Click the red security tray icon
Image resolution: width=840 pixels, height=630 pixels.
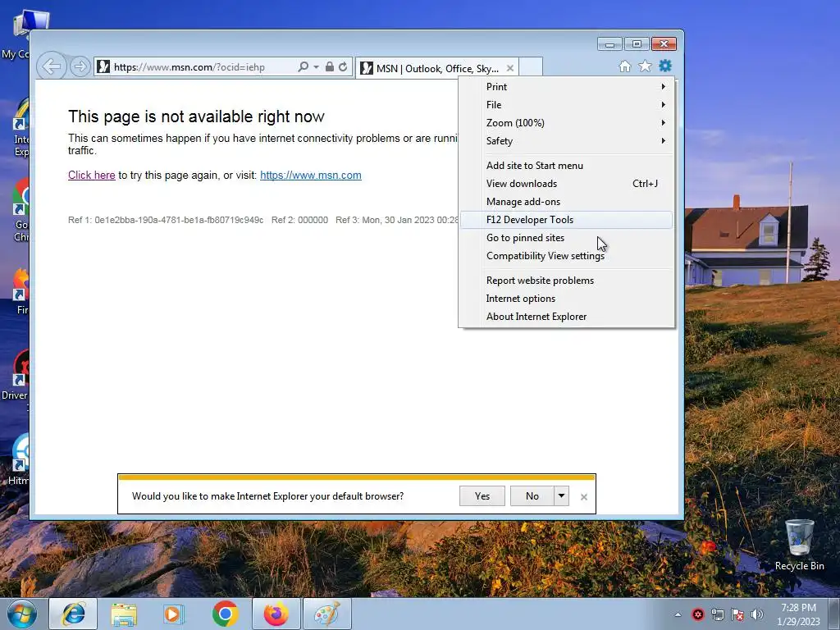click(697, 614)
